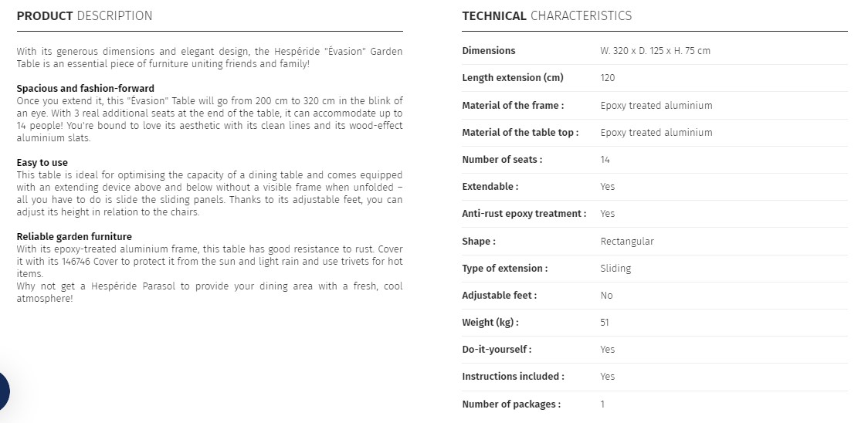Click the Anti-rust epoxy treatment label
The height and width of the screenshot is (423, 868).
524,214
